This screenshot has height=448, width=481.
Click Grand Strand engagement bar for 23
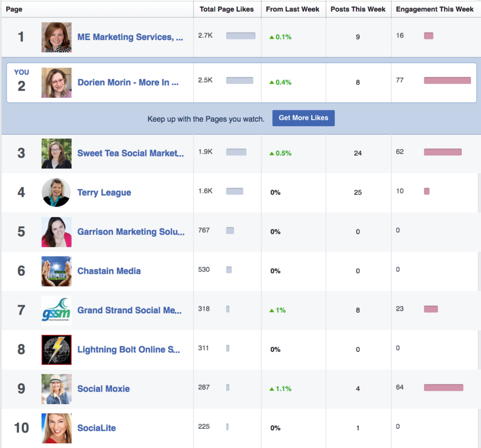431,309
